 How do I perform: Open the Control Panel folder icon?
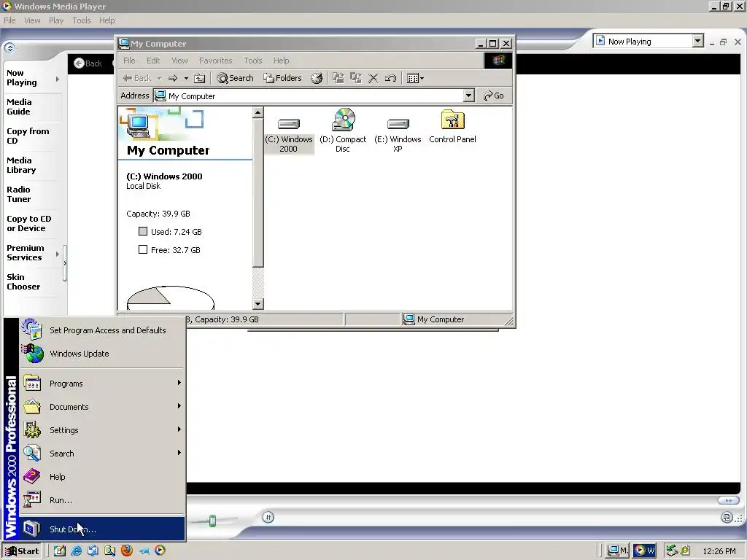[452, 120]
